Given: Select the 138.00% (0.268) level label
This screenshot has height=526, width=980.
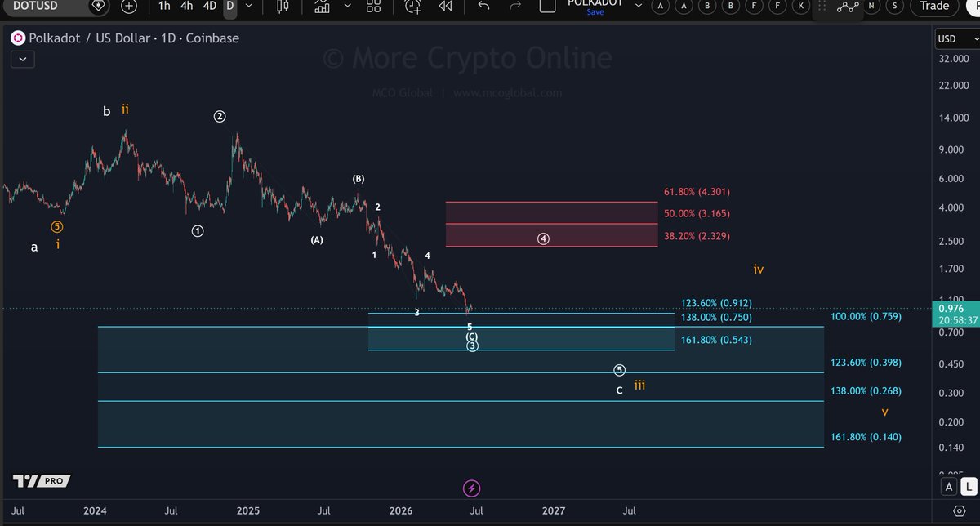Looking at the screenshot, I should pos(866,391).
